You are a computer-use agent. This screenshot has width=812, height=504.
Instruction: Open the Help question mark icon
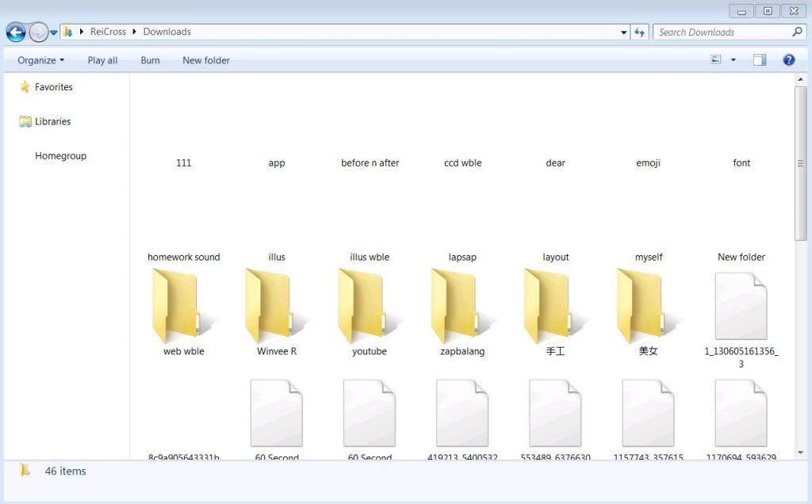pyautogui.click(x=788, y=60)
